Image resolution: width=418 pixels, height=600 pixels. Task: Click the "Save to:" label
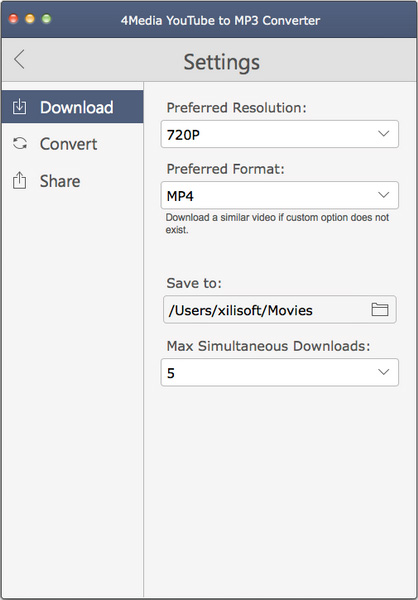[x=194, y=283]
